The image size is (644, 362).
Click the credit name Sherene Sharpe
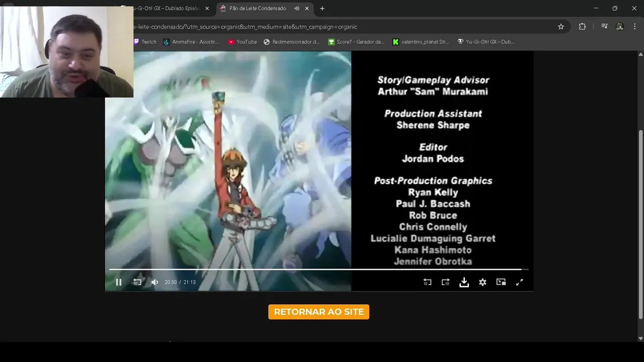click(433, 125)
